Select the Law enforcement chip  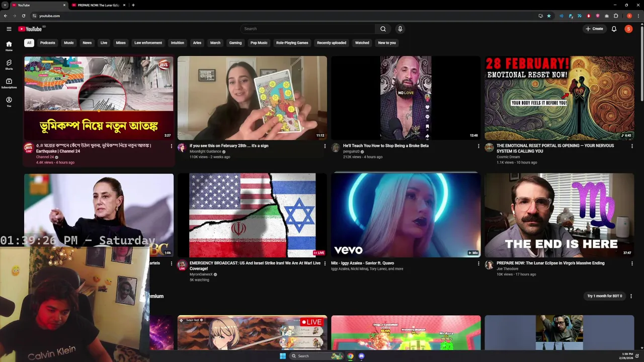[x=148, y=43]
